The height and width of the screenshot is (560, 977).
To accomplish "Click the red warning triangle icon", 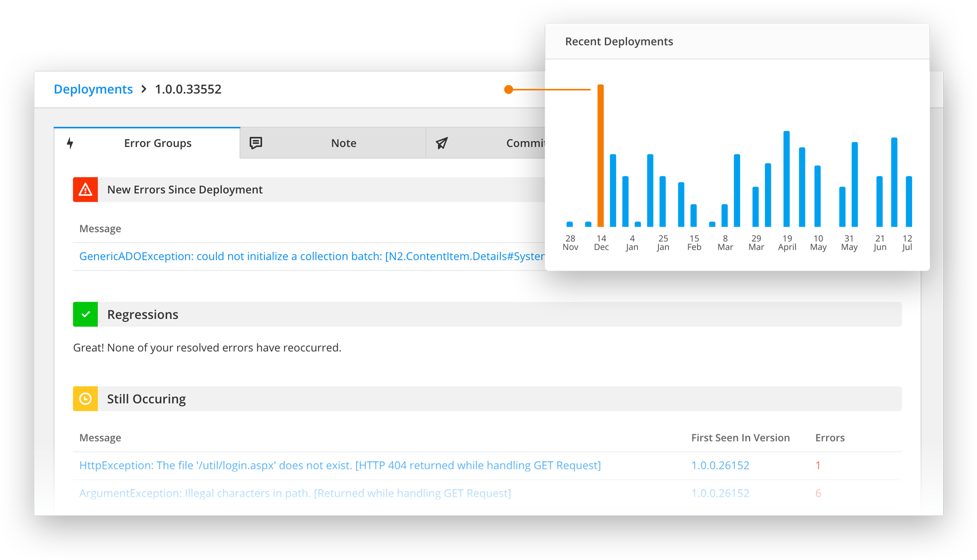I will (85, 189).
